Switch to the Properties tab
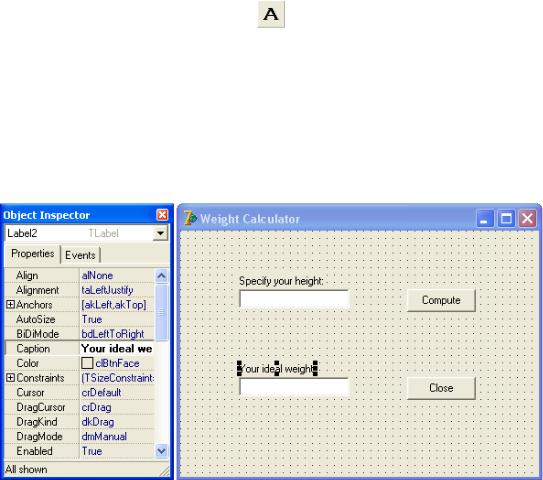The height and width of the screenshot is (480, 543). click(x=33, y=254)
